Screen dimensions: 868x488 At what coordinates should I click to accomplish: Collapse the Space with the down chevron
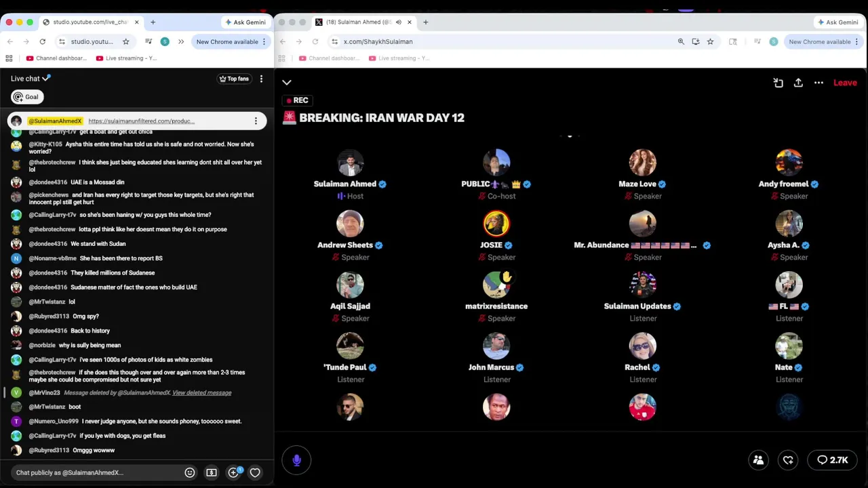coord(287,83)
